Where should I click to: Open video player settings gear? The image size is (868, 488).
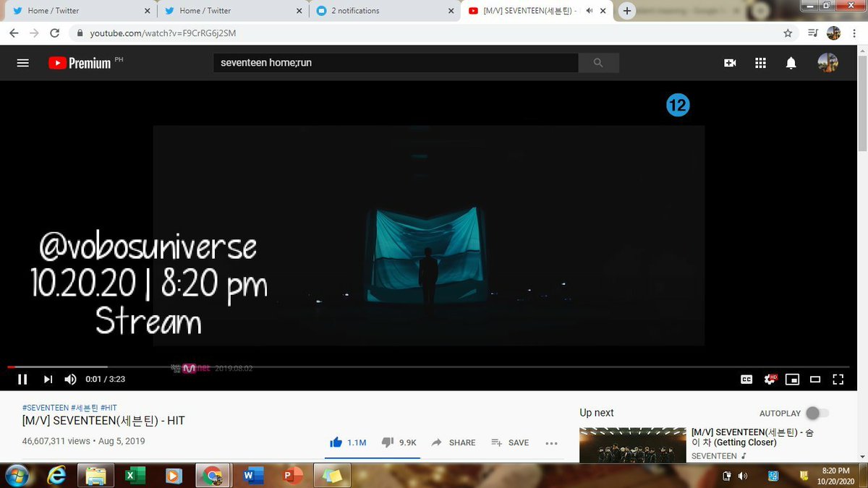pos(770,379)
